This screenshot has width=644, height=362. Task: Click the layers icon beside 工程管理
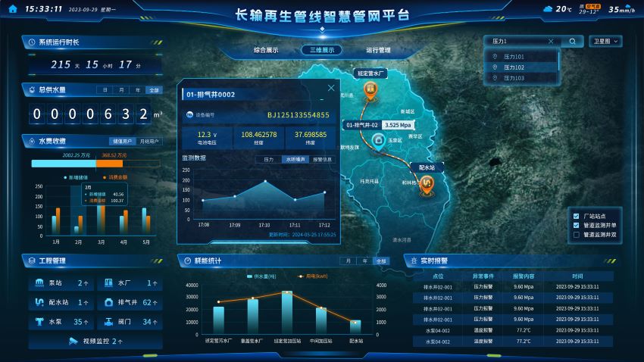coord(32,261)
